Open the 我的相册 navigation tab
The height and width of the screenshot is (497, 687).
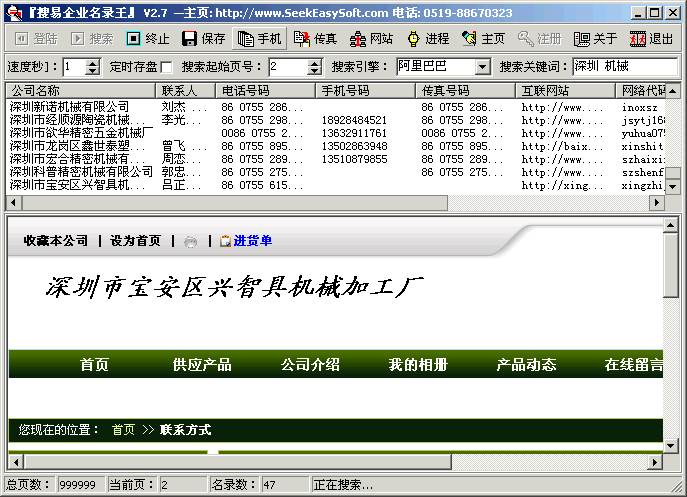[418, 365]
